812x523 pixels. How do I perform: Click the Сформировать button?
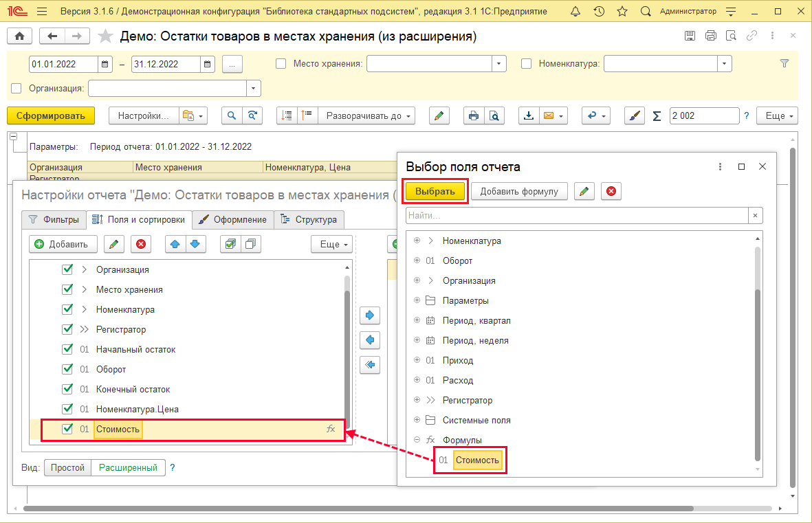[51, 115]
